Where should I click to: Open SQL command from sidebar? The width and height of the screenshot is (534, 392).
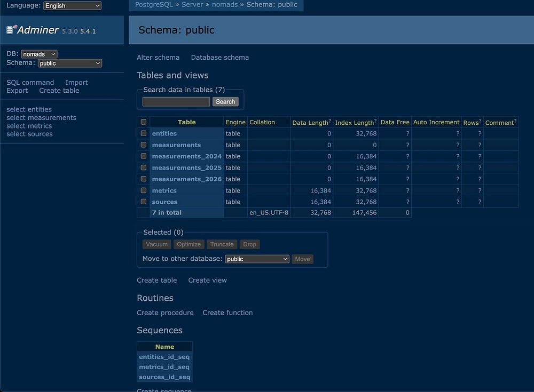coord(30,83)
